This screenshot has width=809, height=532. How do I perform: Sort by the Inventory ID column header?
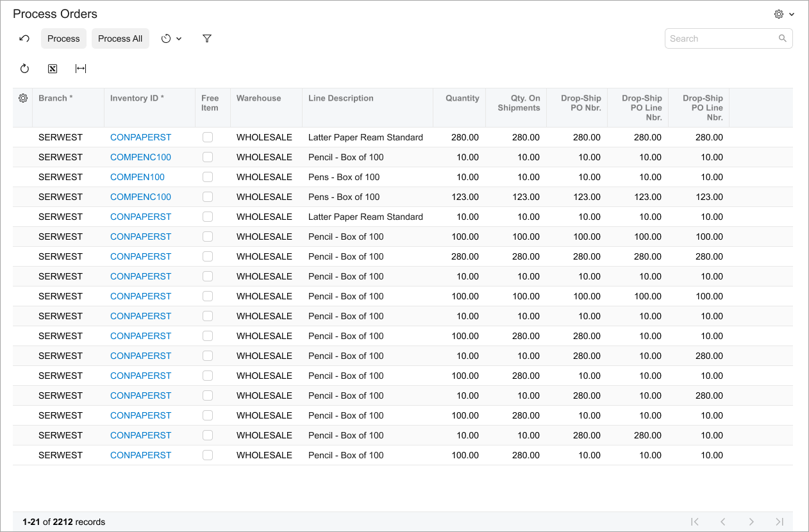(137, 98)
